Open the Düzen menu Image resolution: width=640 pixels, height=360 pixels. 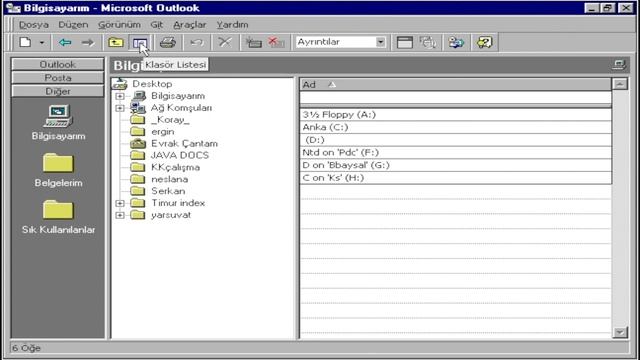coord(73,25)
